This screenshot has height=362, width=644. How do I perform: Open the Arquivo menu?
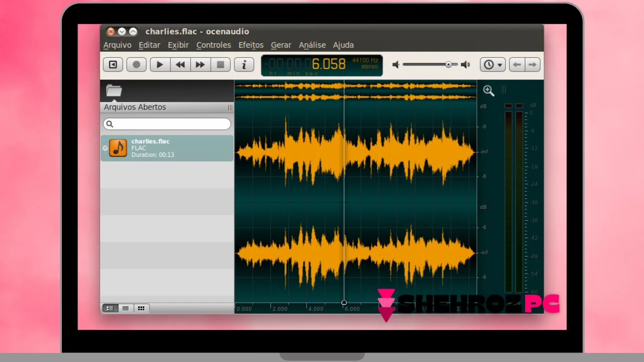click(117, 45)
